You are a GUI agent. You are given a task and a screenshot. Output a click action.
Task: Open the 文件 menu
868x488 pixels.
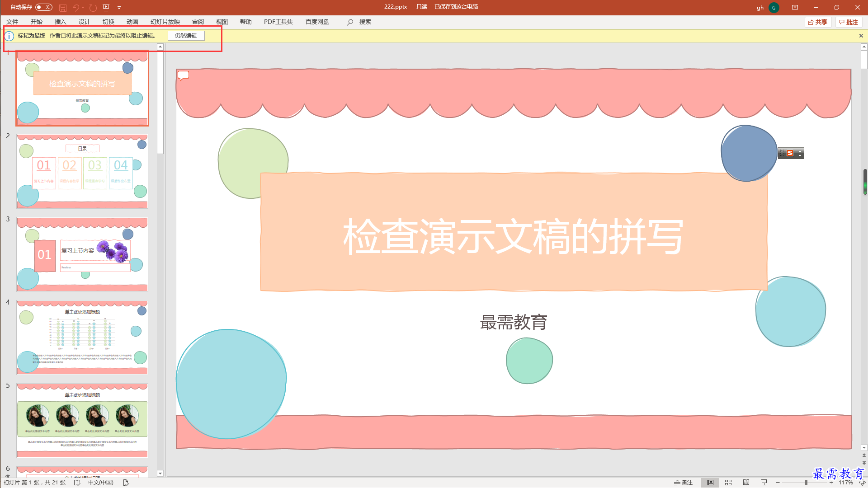12,22
